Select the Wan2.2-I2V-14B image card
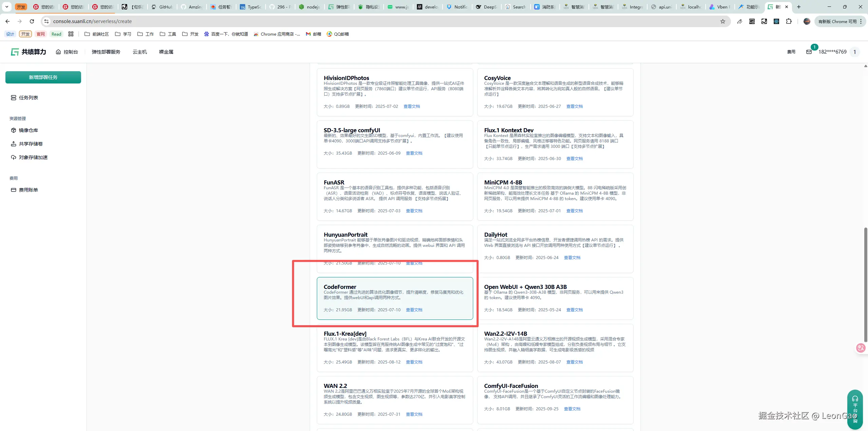868x431 pixels. click(555, 348)
